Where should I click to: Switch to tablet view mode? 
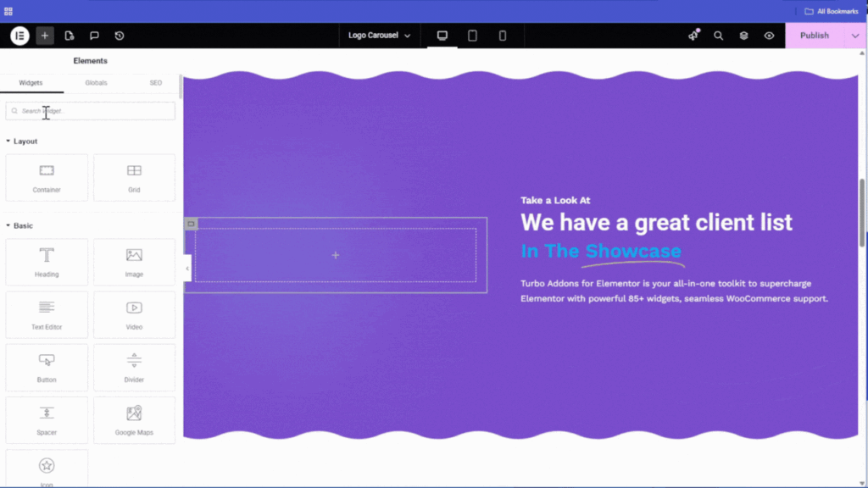472,36
